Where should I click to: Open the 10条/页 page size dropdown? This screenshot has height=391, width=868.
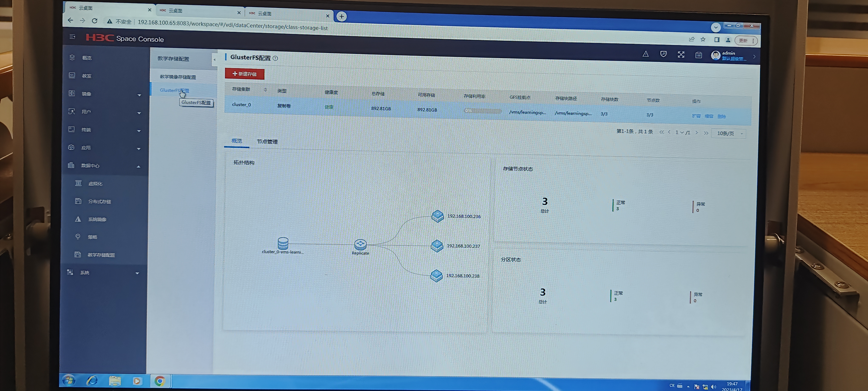pyautogui.click(x=728, y=134)
